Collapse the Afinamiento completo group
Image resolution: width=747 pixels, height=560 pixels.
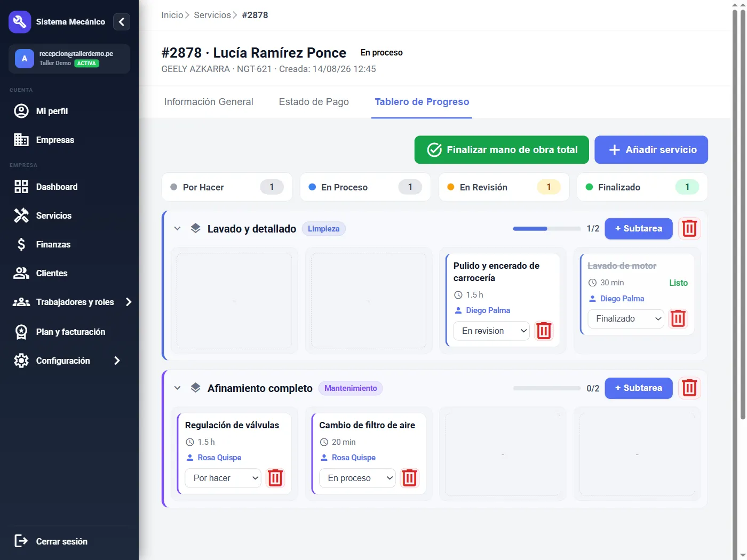click(177, 388)
